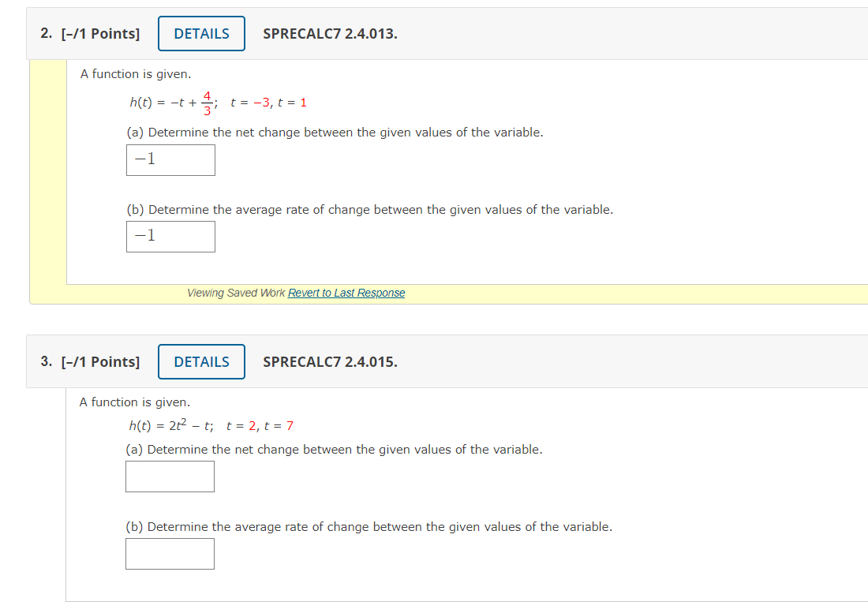Click question 2 "A function is given" text
This screenshot has height=613, width=868.
point(136,74)
